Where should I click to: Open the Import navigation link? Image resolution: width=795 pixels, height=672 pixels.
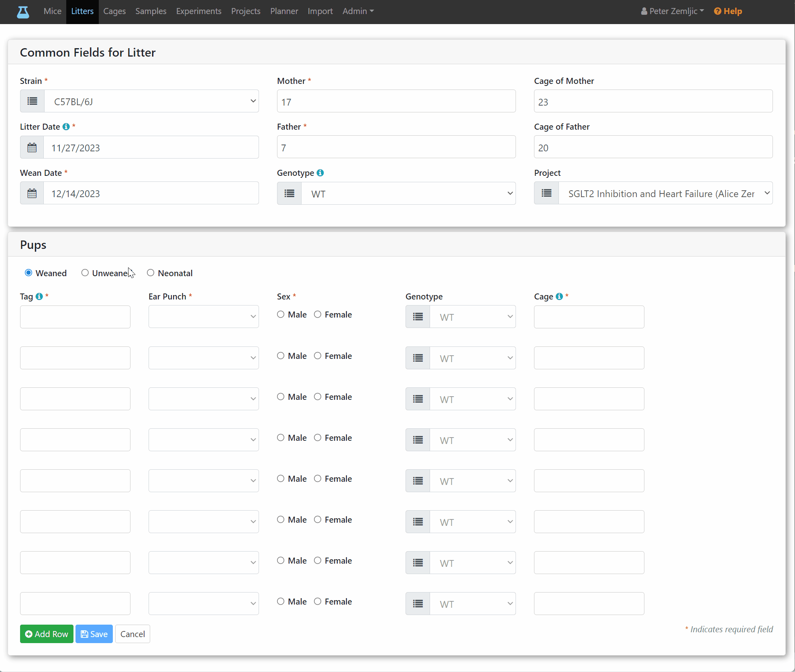tap(320, 11)
